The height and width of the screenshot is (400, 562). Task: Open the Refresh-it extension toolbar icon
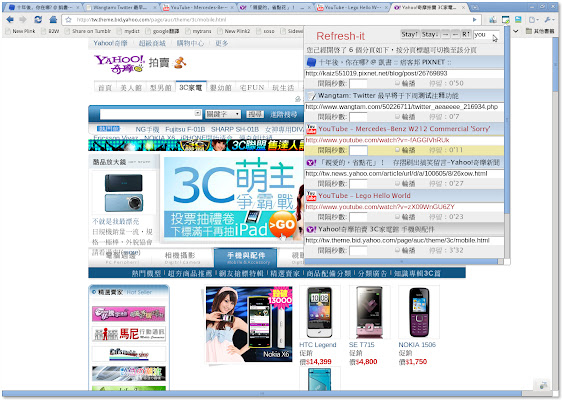point(505,20)
